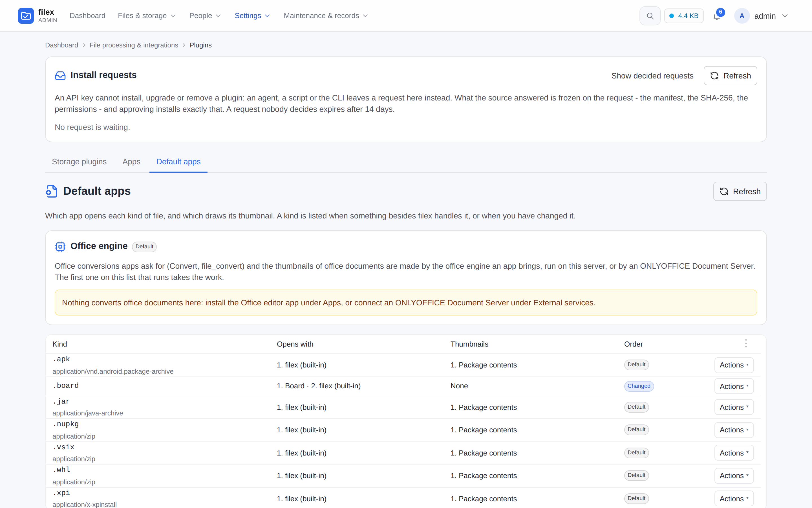The height and width of the screenshot is (508, 812).
Task: Follow File processing & integrations breadcrumb
Action: pyautogui.click(x=134, y=45)
